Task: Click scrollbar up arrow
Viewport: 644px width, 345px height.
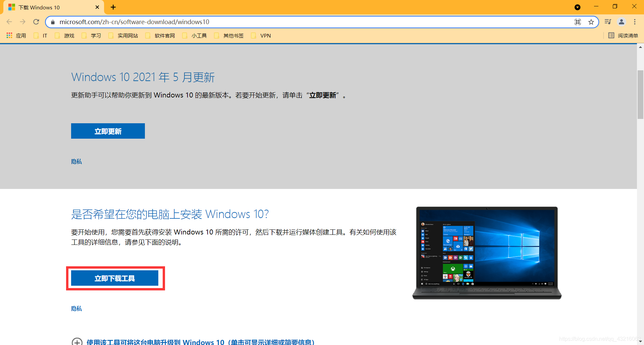Action: pos(640,47)
